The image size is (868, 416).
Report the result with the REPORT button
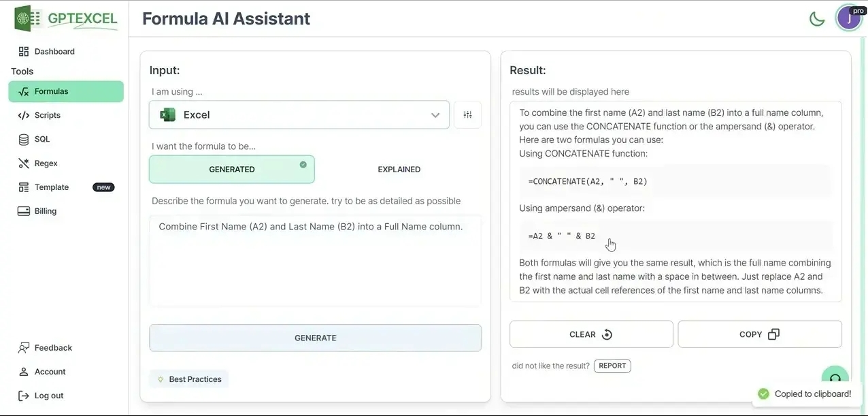click(612, 366)
